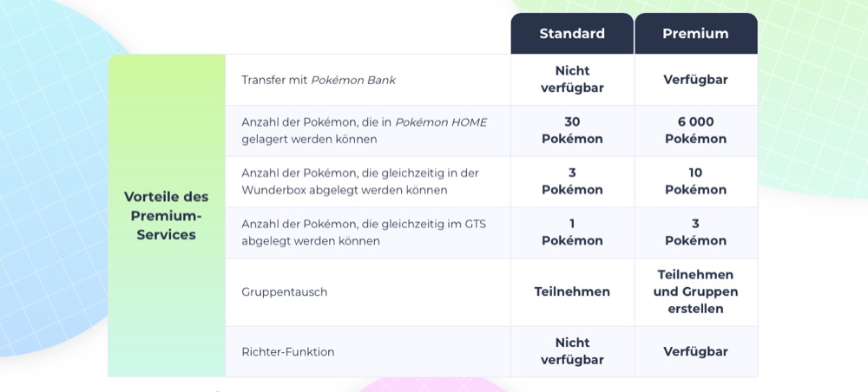This screenshot has width=868, height=392.
Task: Click the 'Richter-Funktion' row label
Action: coord(288,351)
